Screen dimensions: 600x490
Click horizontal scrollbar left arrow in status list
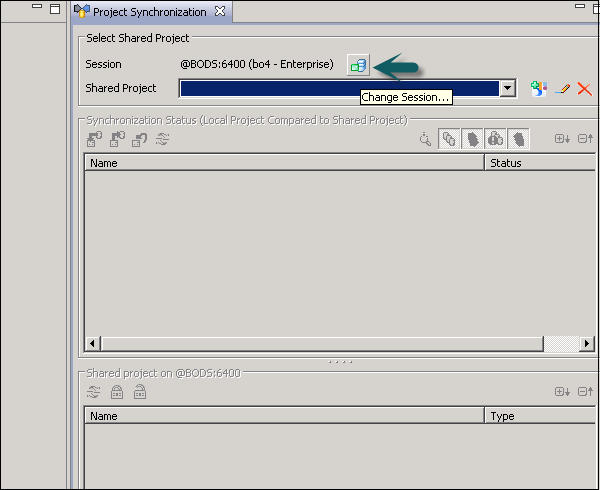coord(93,344)
